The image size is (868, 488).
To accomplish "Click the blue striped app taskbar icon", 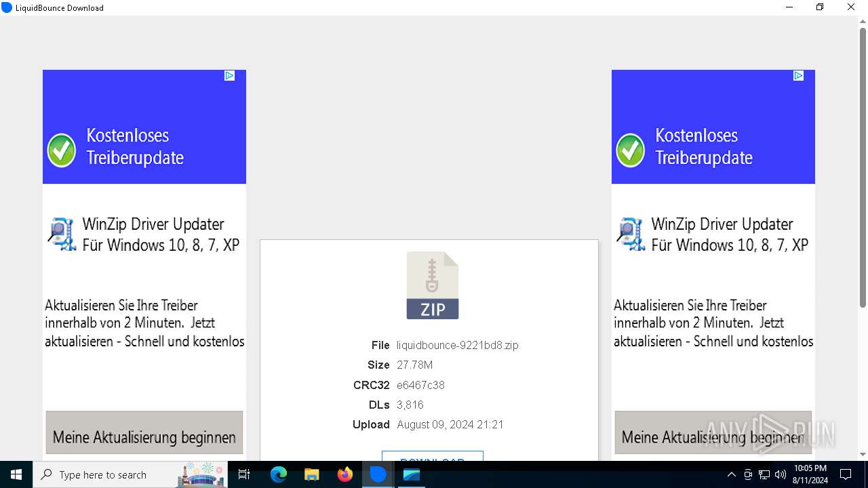I will pos(412,474).
